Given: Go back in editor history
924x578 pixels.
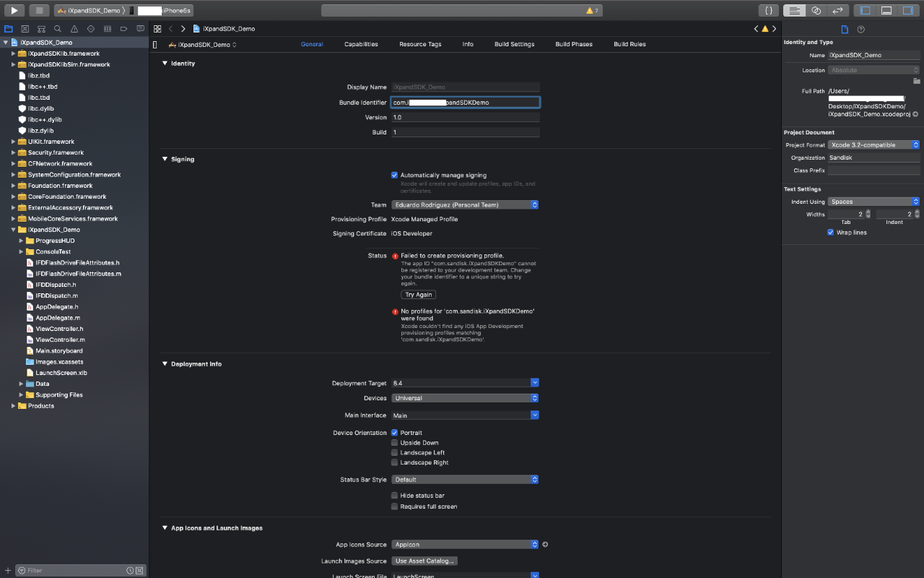Looking at the screenshot, I should point(171,29).
